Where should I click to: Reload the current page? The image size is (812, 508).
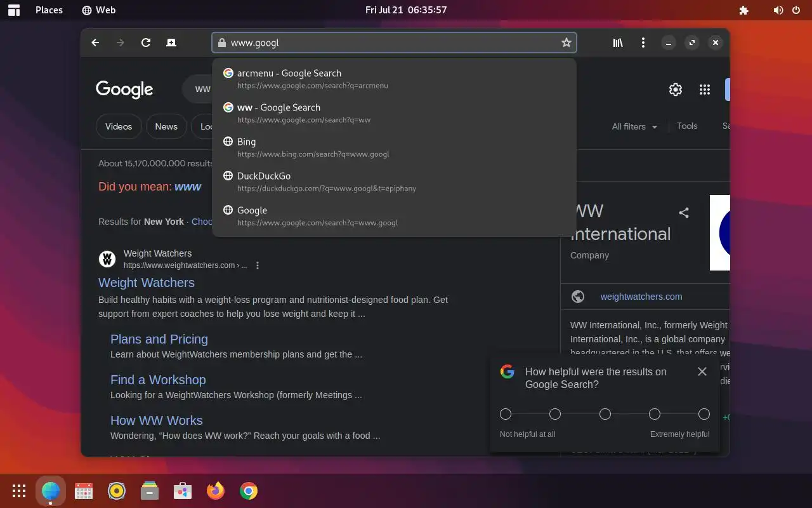[146, 43]
